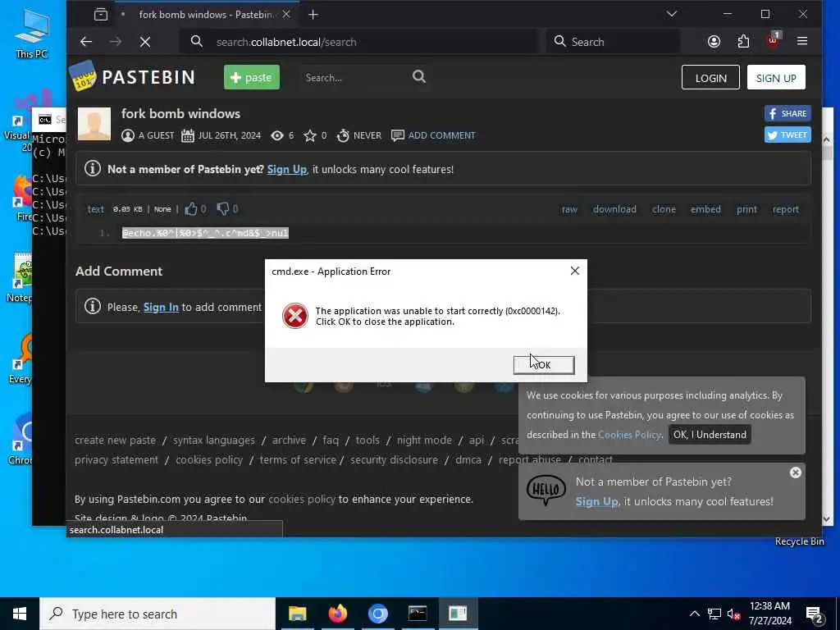Click the taskbar search box

[x=157, y=614]
